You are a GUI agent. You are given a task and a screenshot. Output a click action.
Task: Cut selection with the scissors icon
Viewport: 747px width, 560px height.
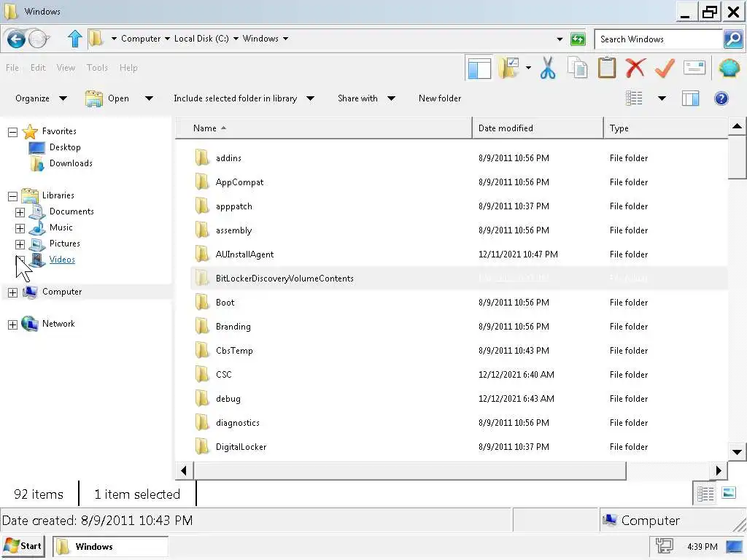click(548, 68)
